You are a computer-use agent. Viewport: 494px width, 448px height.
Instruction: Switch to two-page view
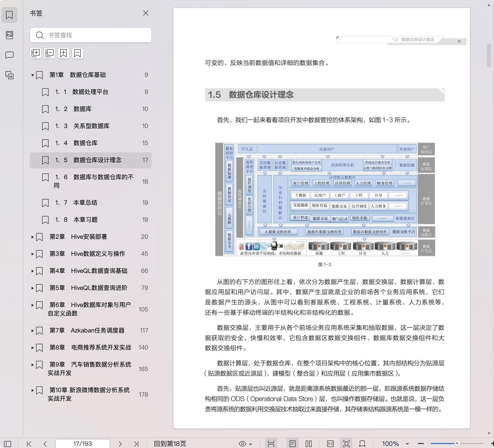(309, 444)
